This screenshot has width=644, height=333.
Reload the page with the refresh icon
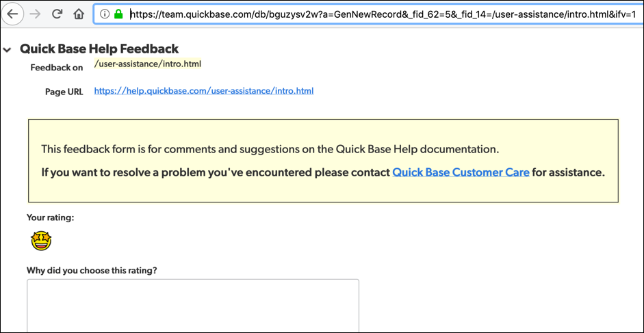57,14
